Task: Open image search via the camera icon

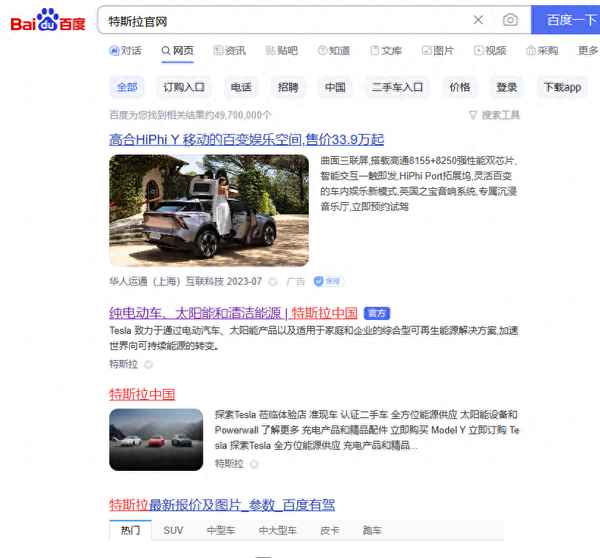Action: pos(510,20)
